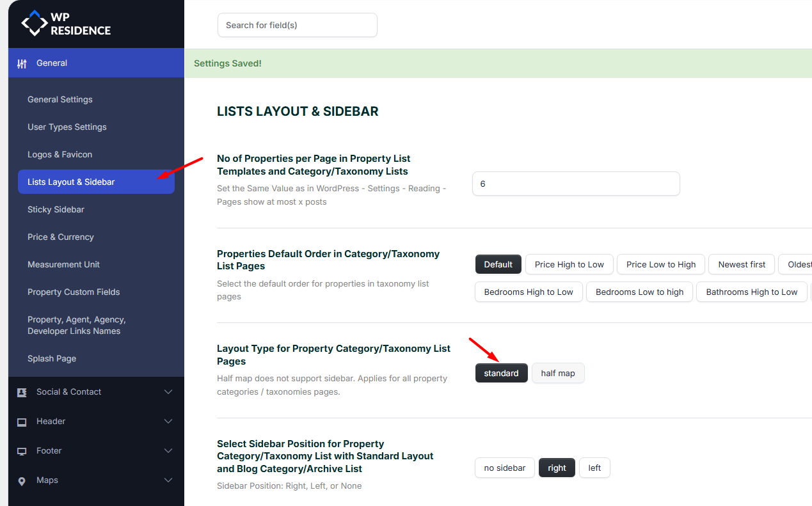Select Price High to Low order

(x=569, y=264)
